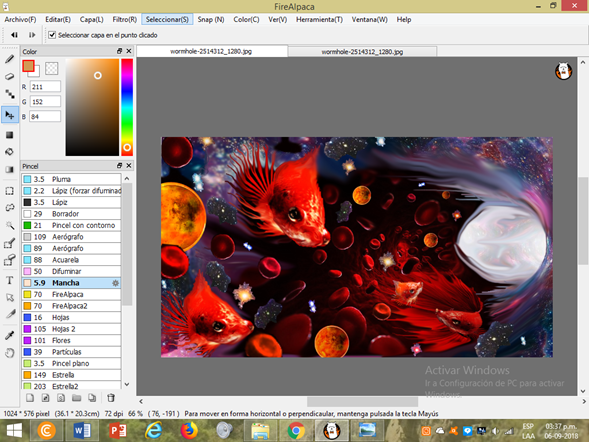Click the alpaca mascot icon on canvas
This screenshot has width=589, height=442.
coord(563,71)
